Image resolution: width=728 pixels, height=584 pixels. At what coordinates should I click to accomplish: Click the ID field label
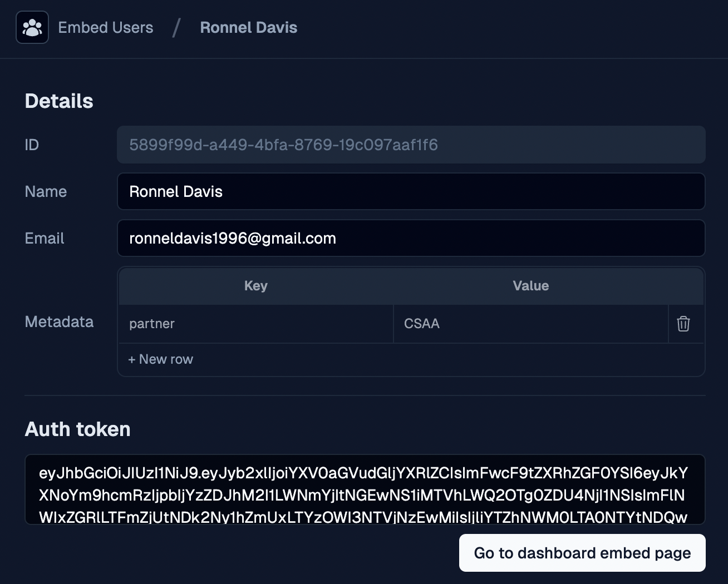click(x=32, y=145)
